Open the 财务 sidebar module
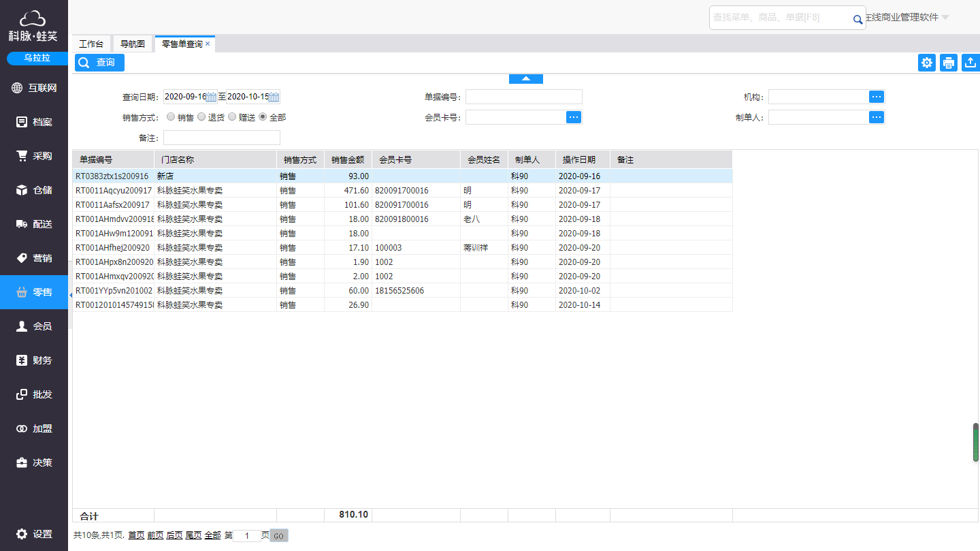Image resolution: width=980 pixels, height=551 pixels. pos(34,360)
